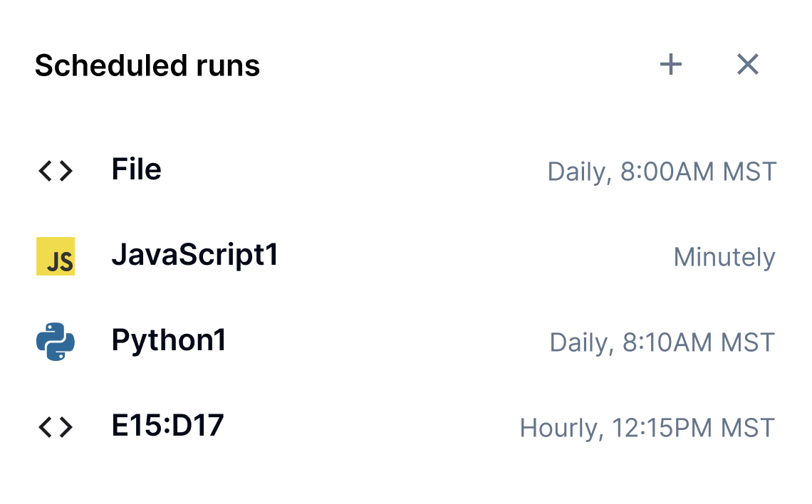Click empty header space left of plus icon

point(463,65)
